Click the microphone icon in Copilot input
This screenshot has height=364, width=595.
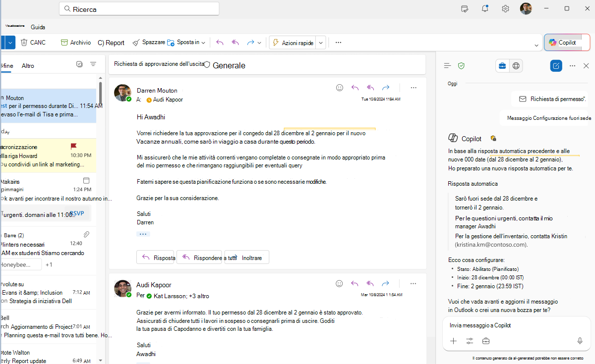click(580, 341)
